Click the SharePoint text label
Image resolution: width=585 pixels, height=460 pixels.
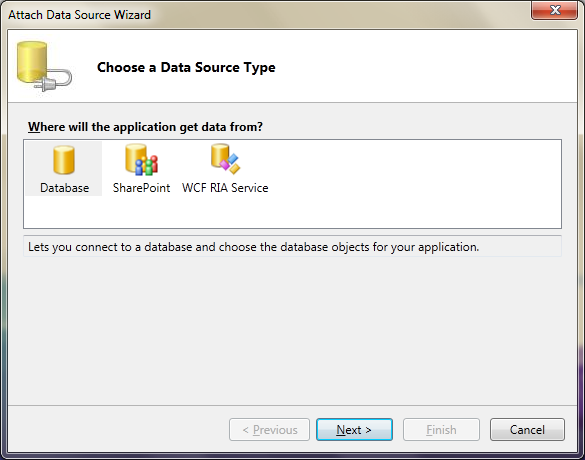click(x=141, y=188)
